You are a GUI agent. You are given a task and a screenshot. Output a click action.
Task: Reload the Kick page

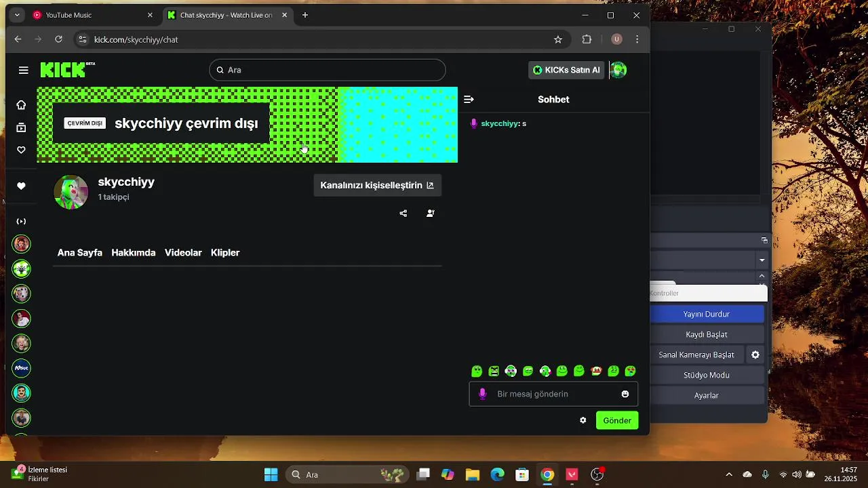(x=58, y=39)
